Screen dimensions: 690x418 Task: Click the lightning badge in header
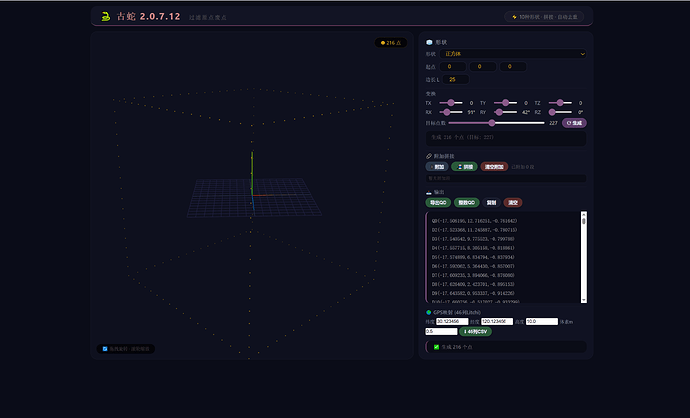click(544, 17)
